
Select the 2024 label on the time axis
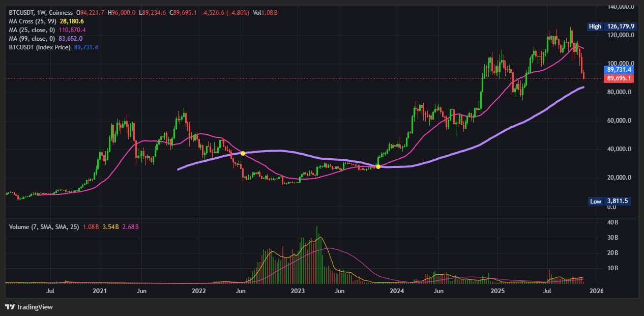(396, 291)
